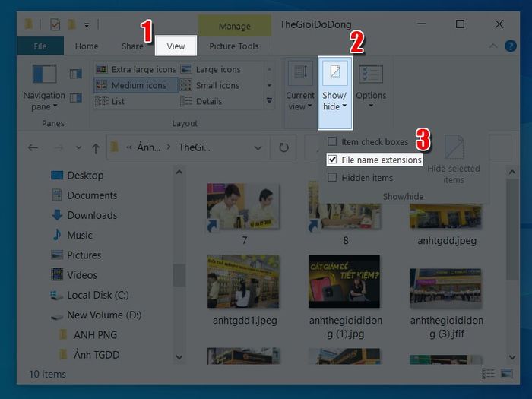The height and width of the screenshot is (399, 532).
Task: Open the Options dropdown
Action: [371, 87]
